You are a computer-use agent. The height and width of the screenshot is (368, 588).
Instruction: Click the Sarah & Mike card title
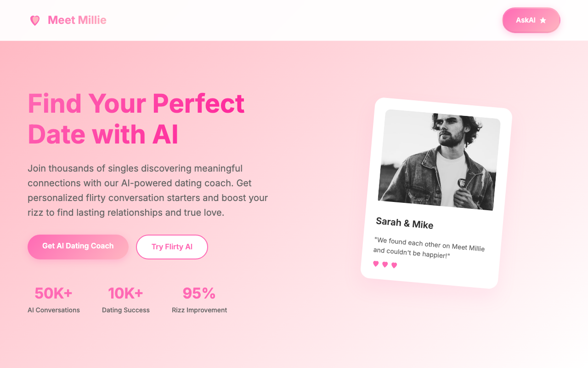[x=404, y=223]
